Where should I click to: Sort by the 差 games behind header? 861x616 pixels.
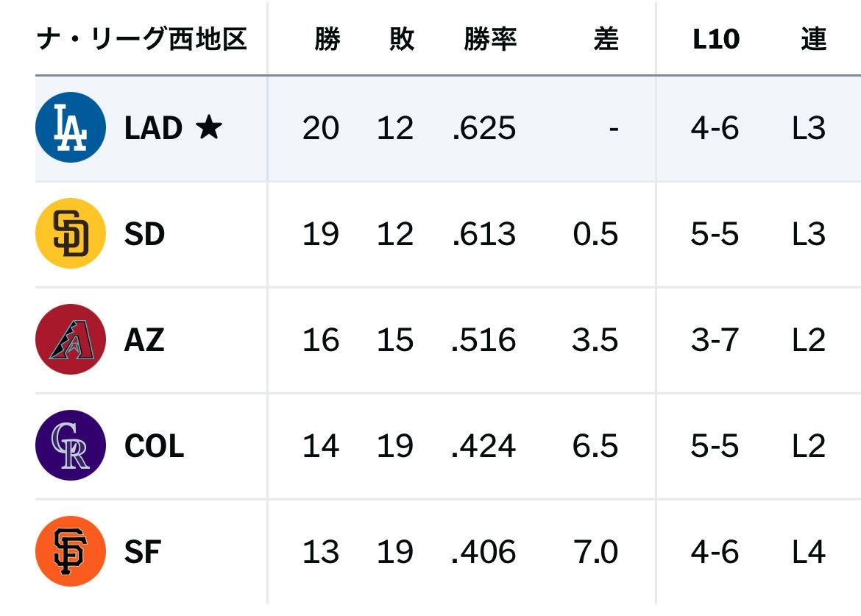(606, 39)
